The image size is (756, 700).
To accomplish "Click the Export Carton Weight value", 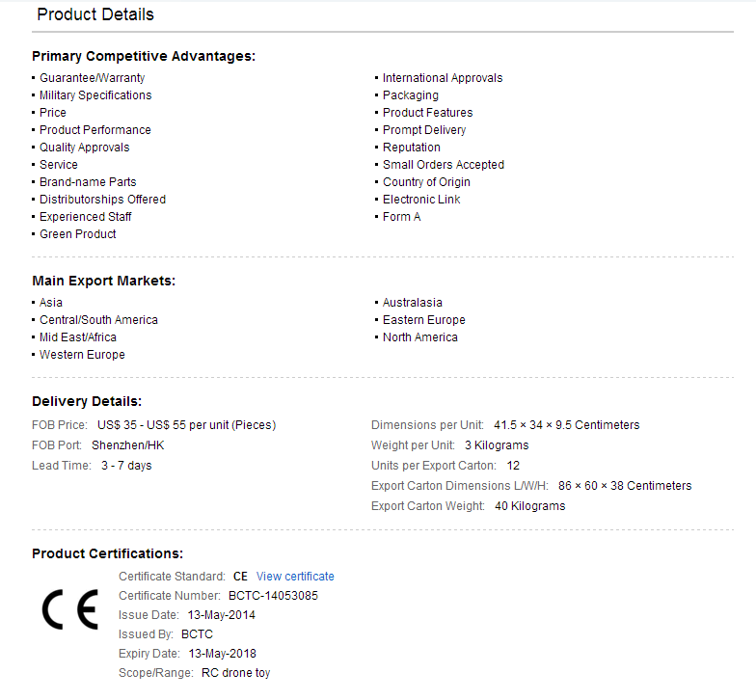I will pos(530,506).
